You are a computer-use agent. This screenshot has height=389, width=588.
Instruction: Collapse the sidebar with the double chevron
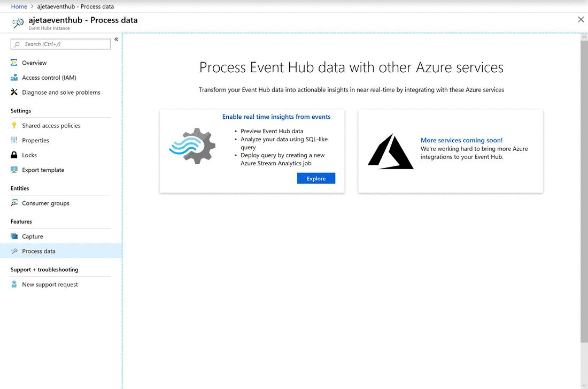[x=116, y=39]
